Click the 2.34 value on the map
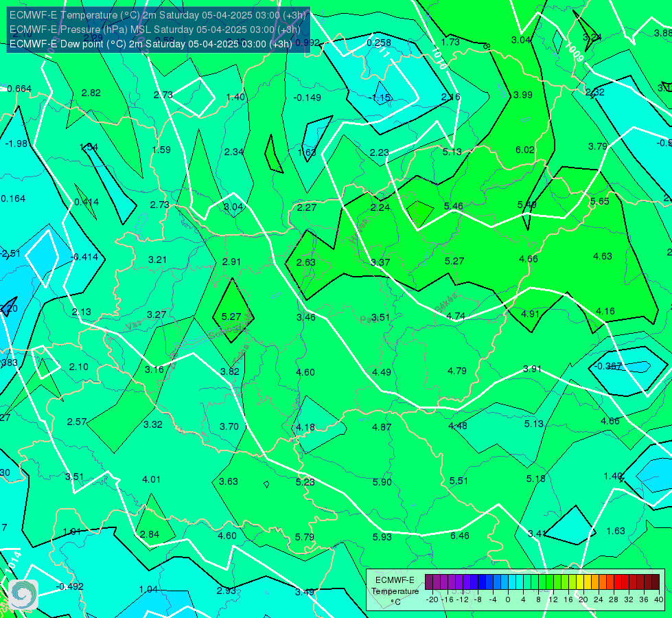The width and height of the screenshot is (672, 618). pos(234,152)
